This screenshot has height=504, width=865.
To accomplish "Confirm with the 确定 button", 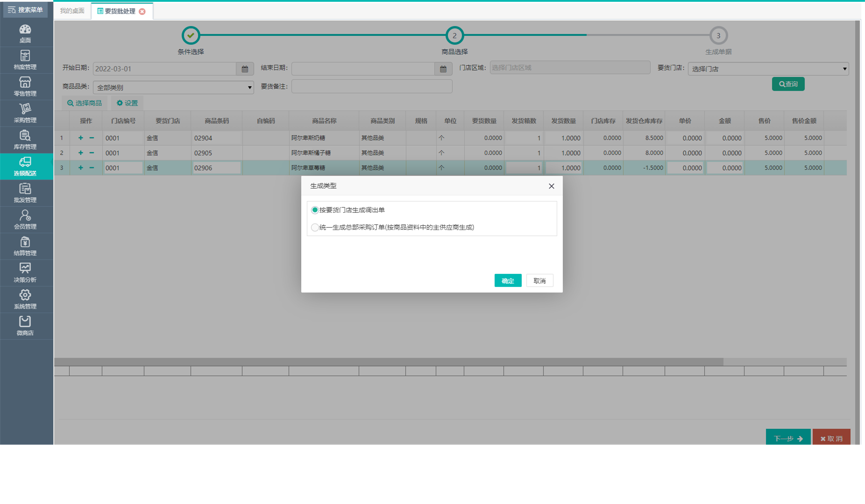I will 508,280.
